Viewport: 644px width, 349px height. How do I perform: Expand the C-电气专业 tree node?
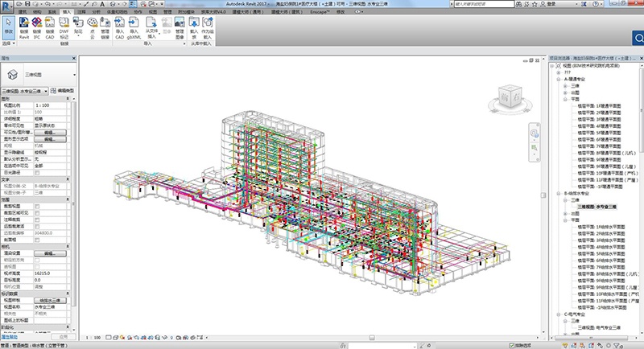[559, 314]
